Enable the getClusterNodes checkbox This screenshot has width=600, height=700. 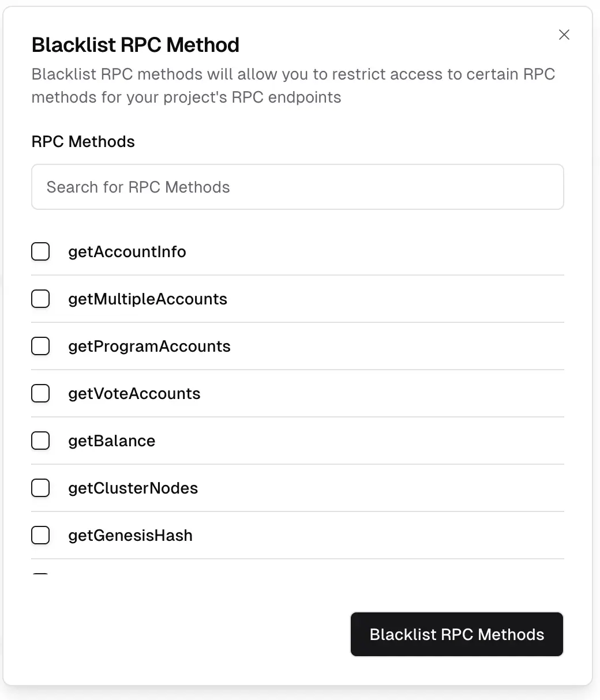40,488
